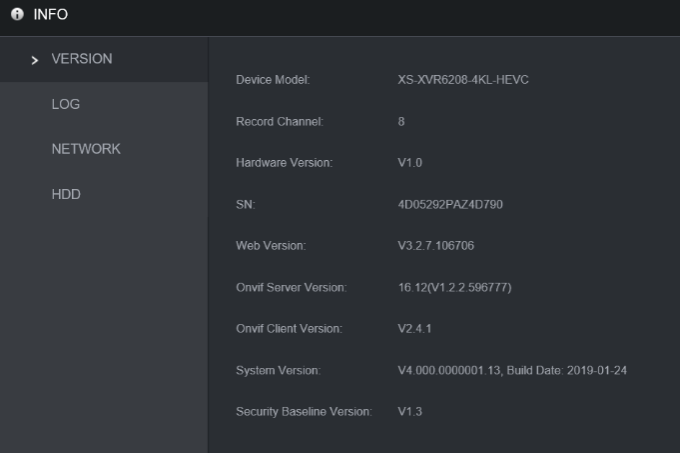The height and width of the screenshot is (453, 680).
Task: Click the Security Baseline Version value V1.3
Action: (x=410, y=411)
